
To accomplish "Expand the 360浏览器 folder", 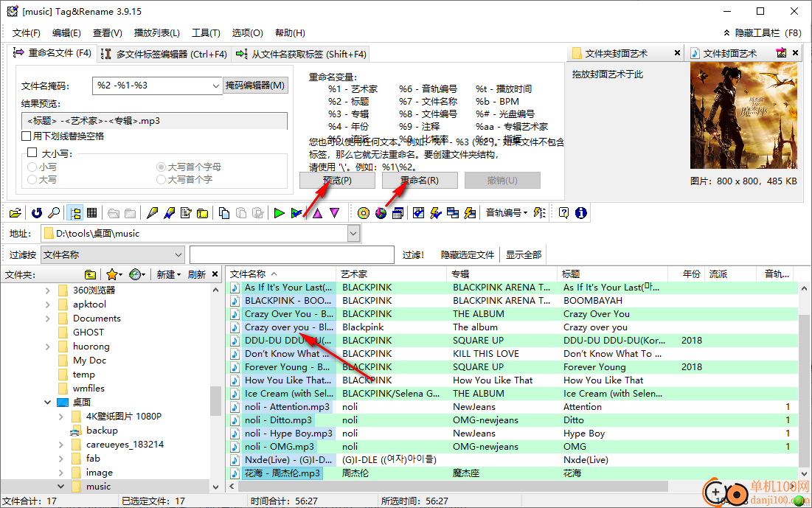I will pos(48,290).
